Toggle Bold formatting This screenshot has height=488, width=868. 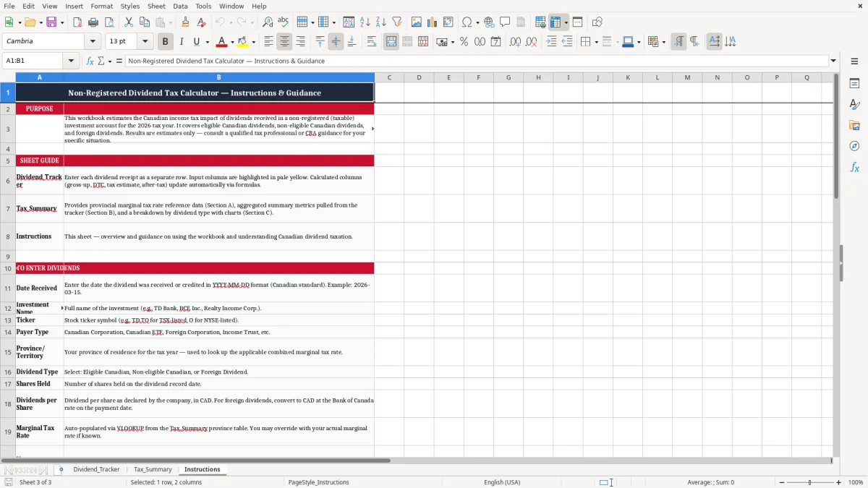coord(165,42)
